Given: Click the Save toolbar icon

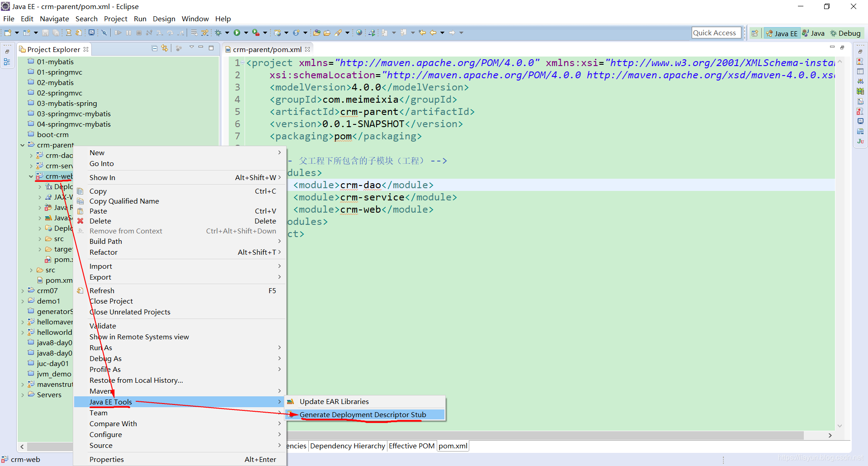Looking at the screenshot, I should tap(45, 33).
